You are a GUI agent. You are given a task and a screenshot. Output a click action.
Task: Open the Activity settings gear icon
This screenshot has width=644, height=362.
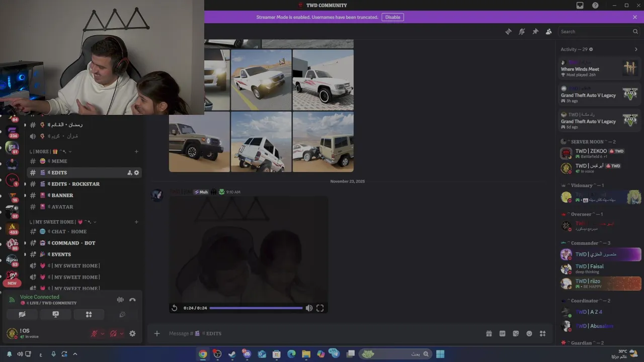pos(591,49)
